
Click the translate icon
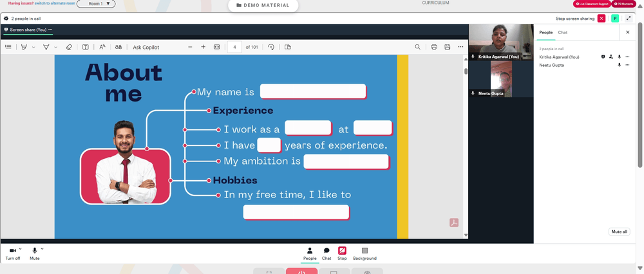(x=118, y=47)
